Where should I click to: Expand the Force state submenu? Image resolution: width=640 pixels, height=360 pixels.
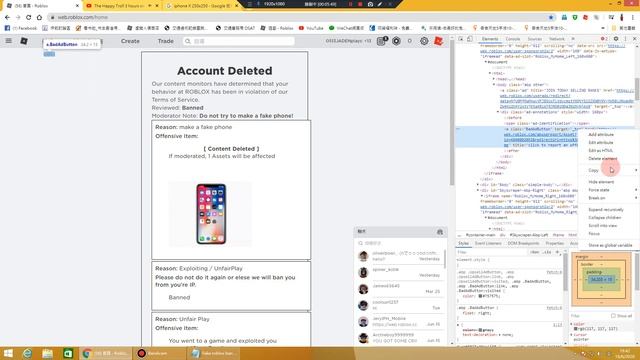pyautogui.click(x=609, y=190)
